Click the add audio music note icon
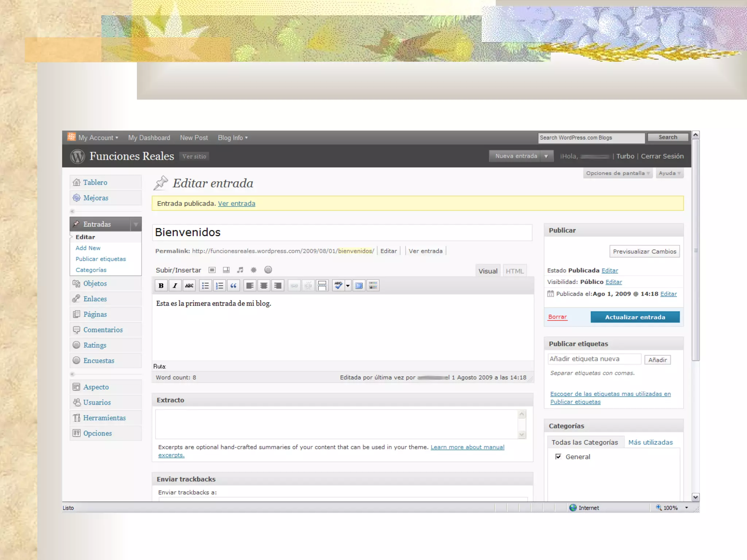The width and height of the screenshot is (747, 560). click(x=240, y=270)
